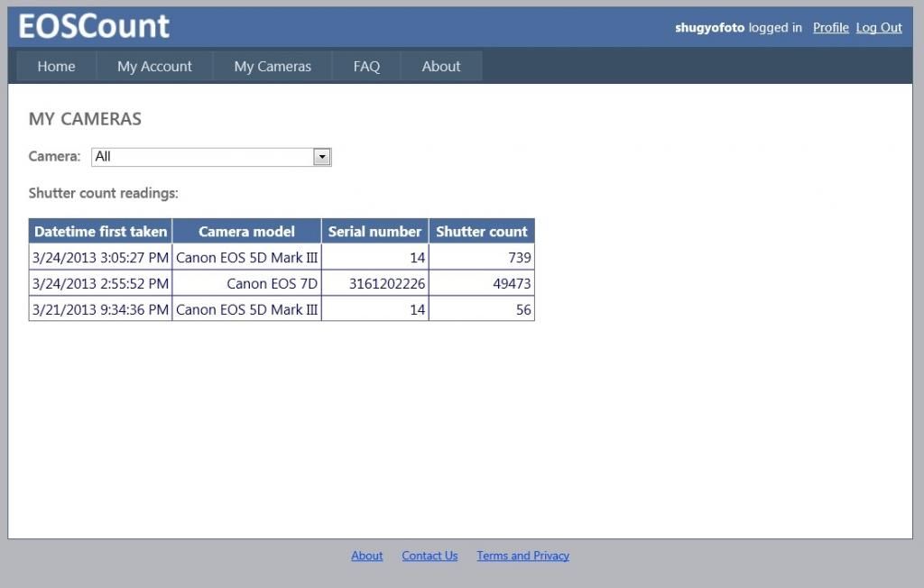The height and width of the screenshot is (588, 924).
Task: Select the Canon EOS 7D table cell
Action: point(272,284)
